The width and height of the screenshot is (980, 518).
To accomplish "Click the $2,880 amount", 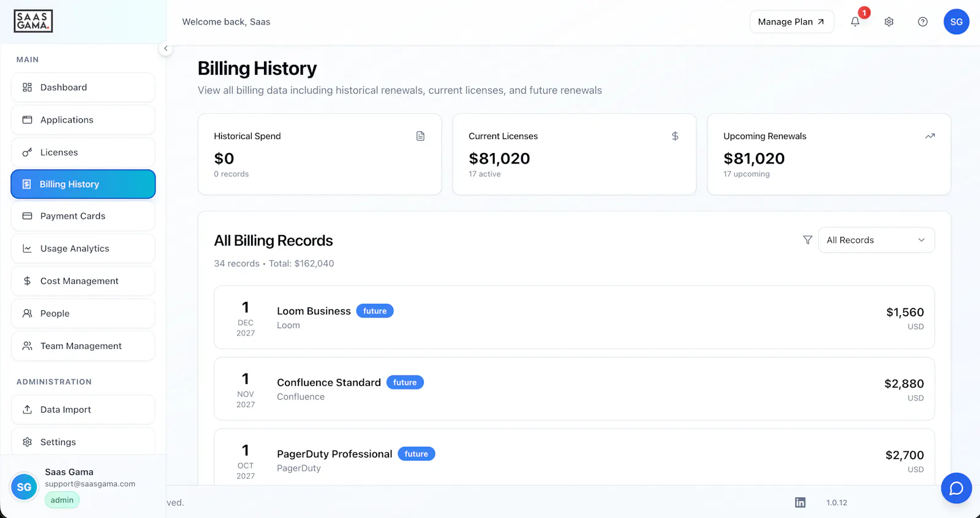I will (904, 384).
